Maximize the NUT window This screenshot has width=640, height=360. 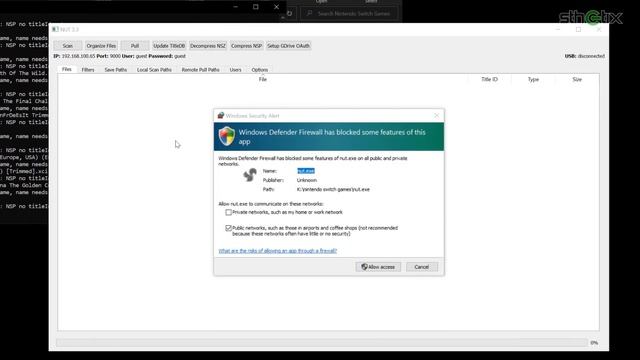point(578,29)
